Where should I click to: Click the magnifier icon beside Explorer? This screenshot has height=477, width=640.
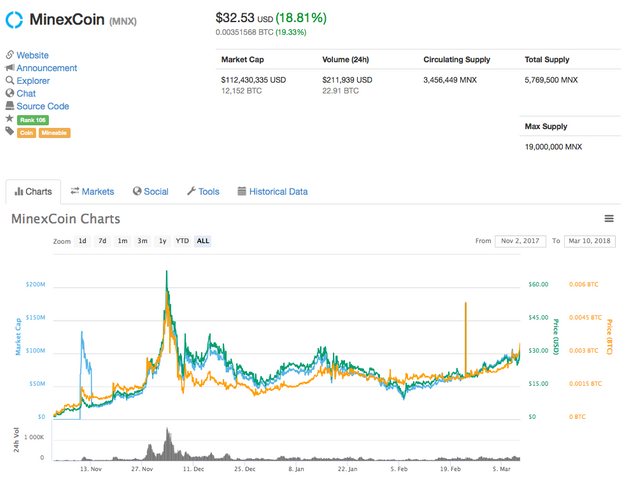pyautogui.click(x=10, y=80)
